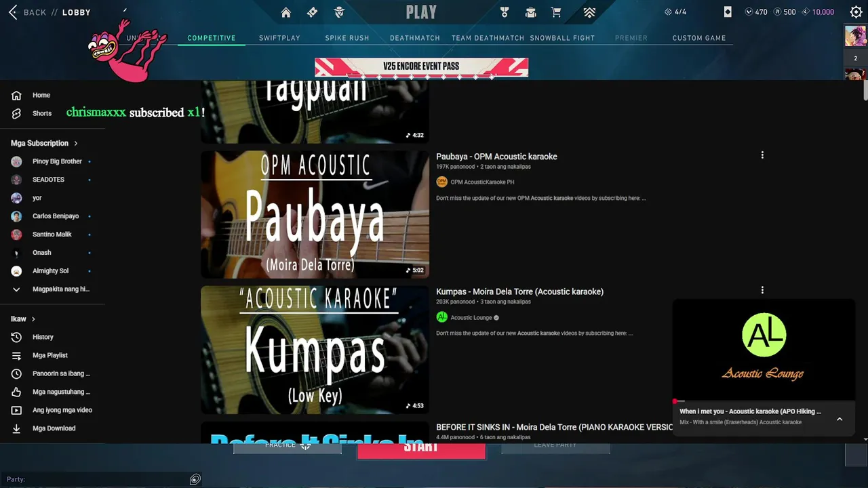Open the agents icon in top bar
Viewport: 868px width, 488px height.
(339, 12)
